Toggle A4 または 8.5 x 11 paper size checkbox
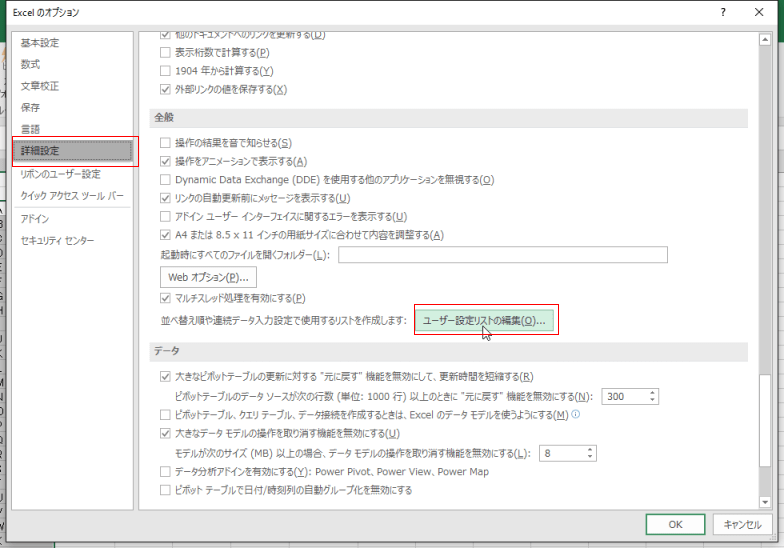784x548 pixels. click(165, 234)
